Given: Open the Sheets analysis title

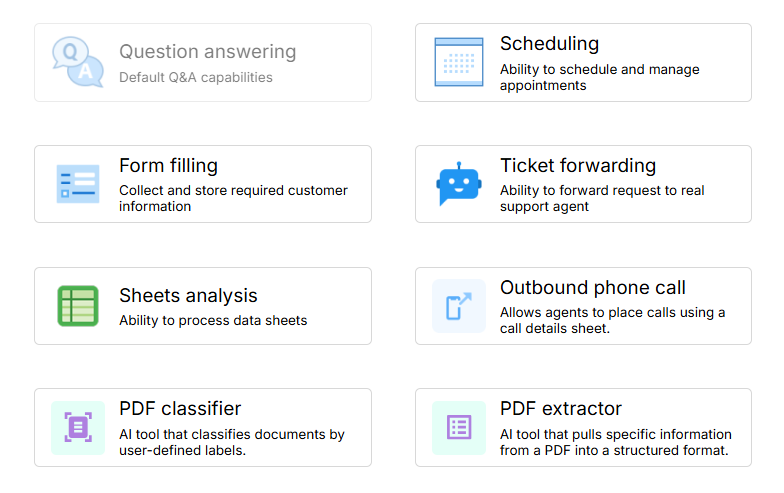Looking at the screenshot, I should (x=188, y=296).
